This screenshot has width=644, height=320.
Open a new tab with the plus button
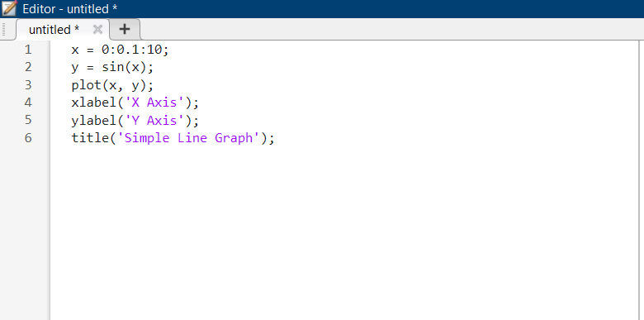pos(125,29)
